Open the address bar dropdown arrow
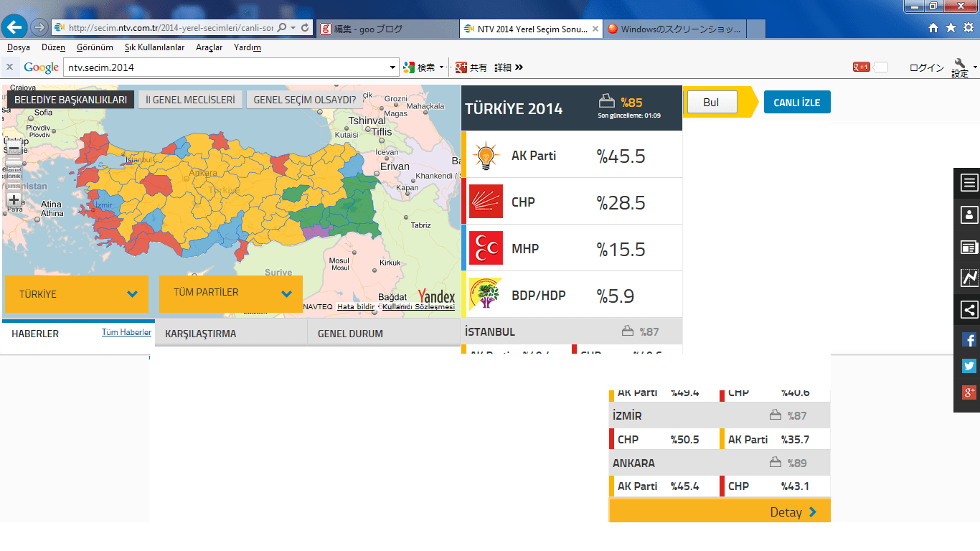The width and height of the screenshot is (980, 551). tap(293, 28)
